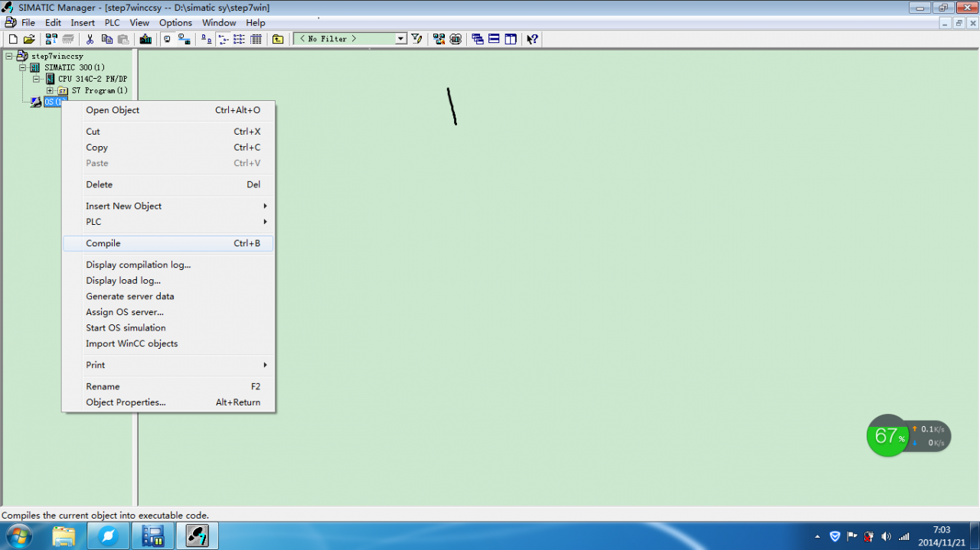This screenshot has height=550, width=980.
Task: Select SIMATIC 300(1) in the tree
Action: pos(74,67)
